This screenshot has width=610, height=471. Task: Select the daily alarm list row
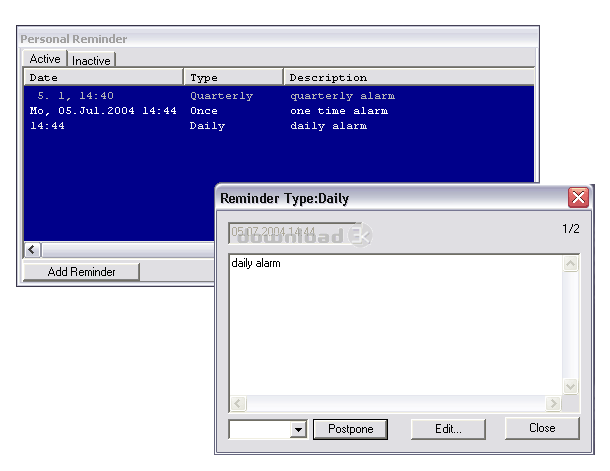(279, 126)
